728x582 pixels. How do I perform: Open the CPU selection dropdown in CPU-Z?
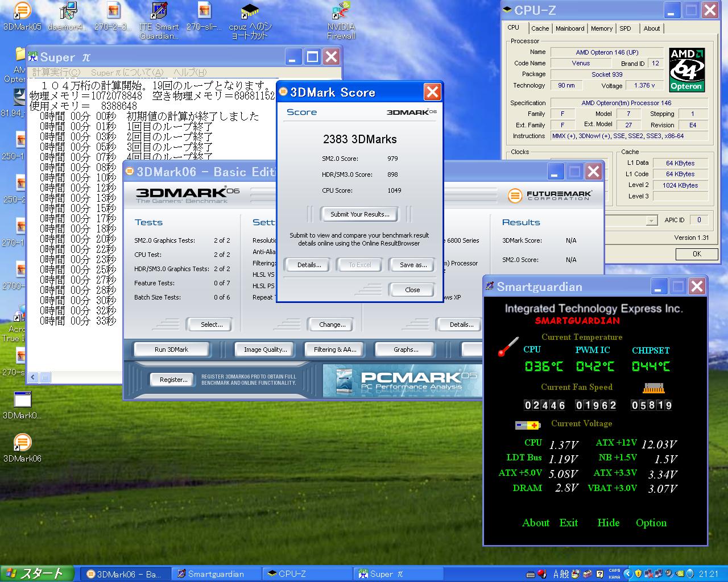(x=651, y=221)
